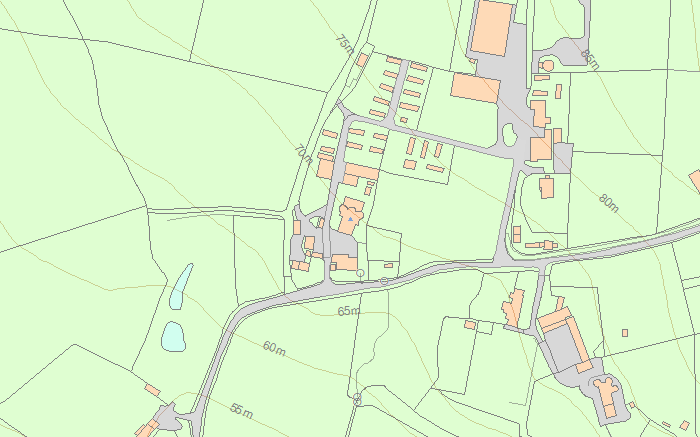700x437 pixels.
Task: Click the 80m contour label
Action: pyautogui.click(x=608, y=203)
